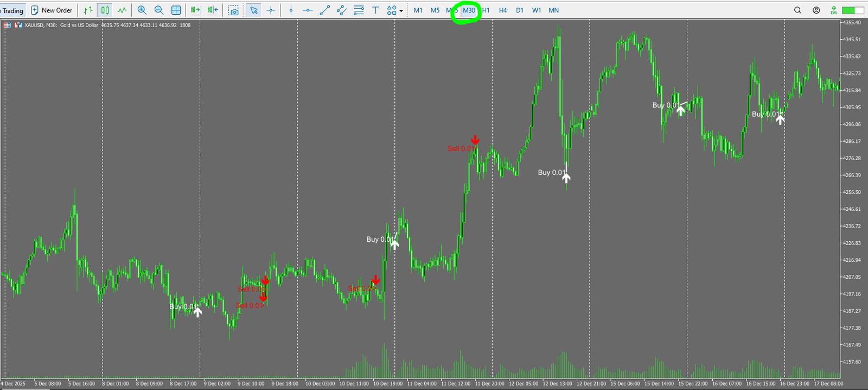868x390 pixels.
Task: Open the account profile icon
Action: pos(816,10)
